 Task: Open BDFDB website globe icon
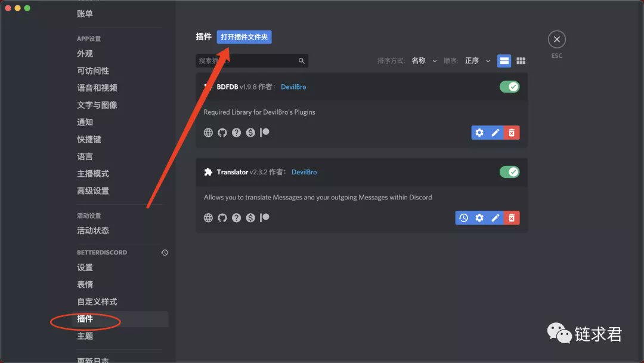(208, 133)
